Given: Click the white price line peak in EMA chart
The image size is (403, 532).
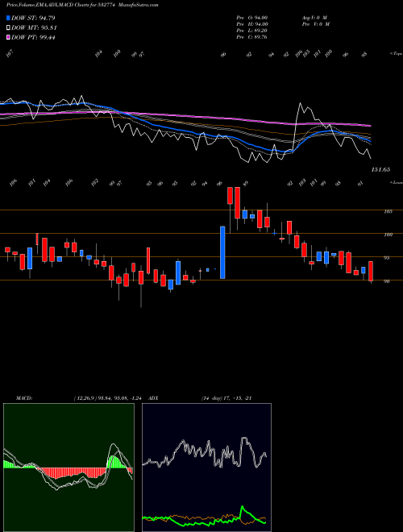Looking at the screenshot, I should pyautogui.click(x=300, y=103).
